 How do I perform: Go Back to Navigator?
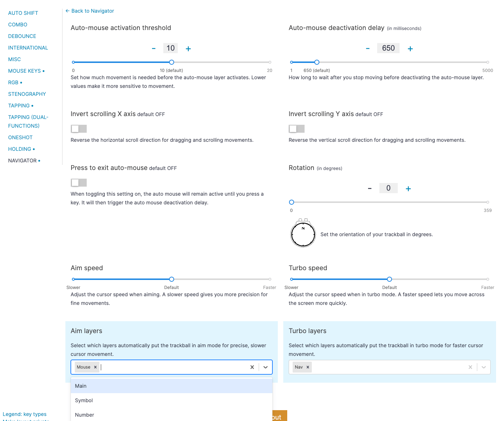coord(90,11)
